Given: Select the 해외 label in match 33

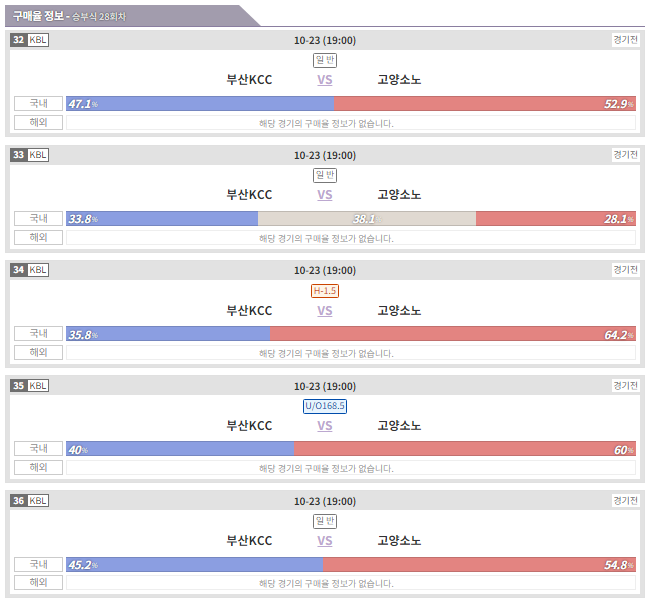Looking at the screenshot, I should pyautogui.click(x=38, y=238).
